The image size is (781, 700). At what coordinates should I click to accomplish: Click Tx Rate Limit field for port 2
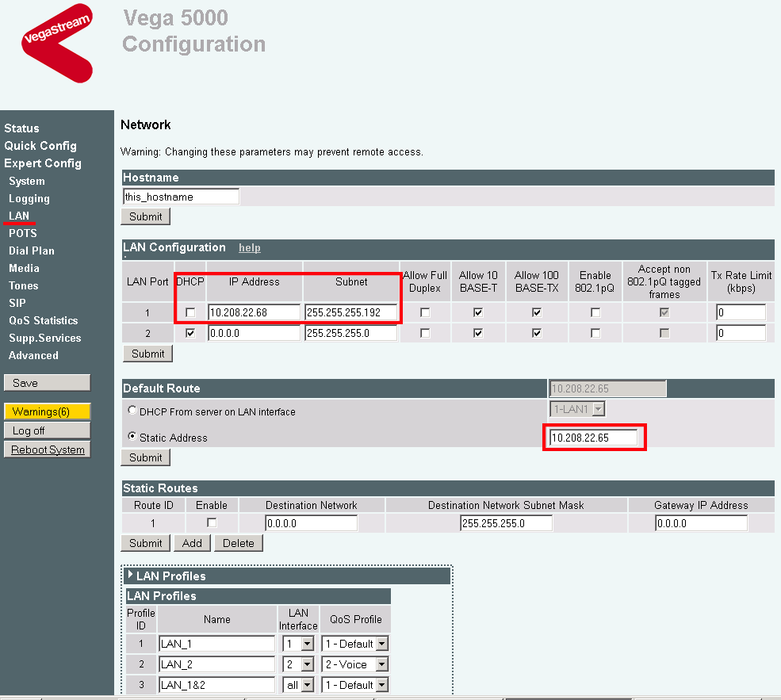click(741, 333)
